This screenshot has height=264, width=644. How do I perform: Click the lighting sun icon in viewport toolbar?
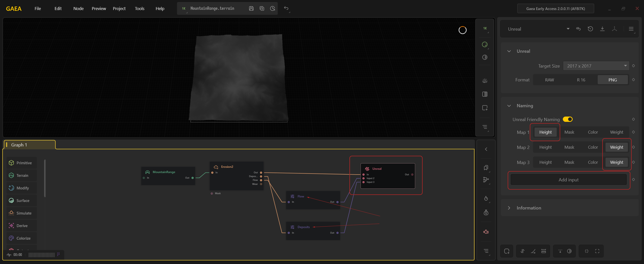point(485,81)
